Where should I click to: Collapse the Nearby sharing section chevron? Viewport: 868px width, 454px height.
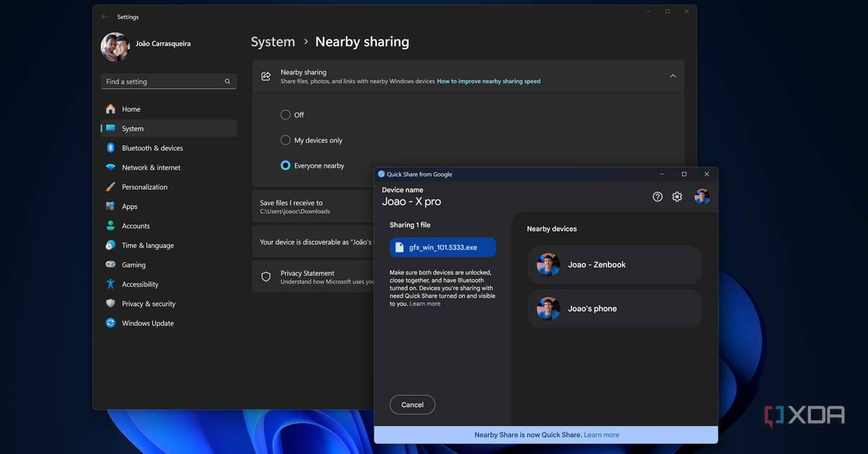(673, 76)
